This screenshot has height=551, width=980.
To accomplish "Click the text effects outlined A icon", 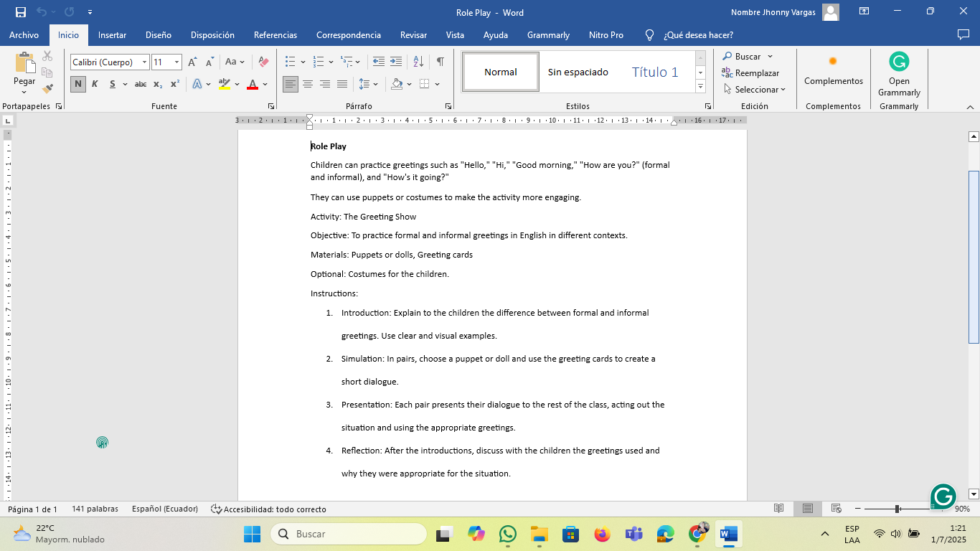I will [197, 85].
